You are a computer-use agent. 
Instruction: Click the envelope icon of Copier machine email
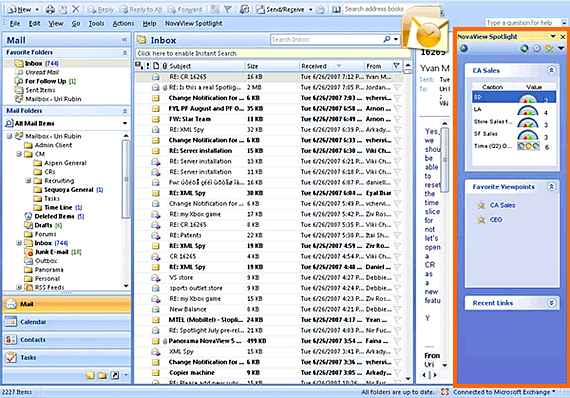click(156, 373)
